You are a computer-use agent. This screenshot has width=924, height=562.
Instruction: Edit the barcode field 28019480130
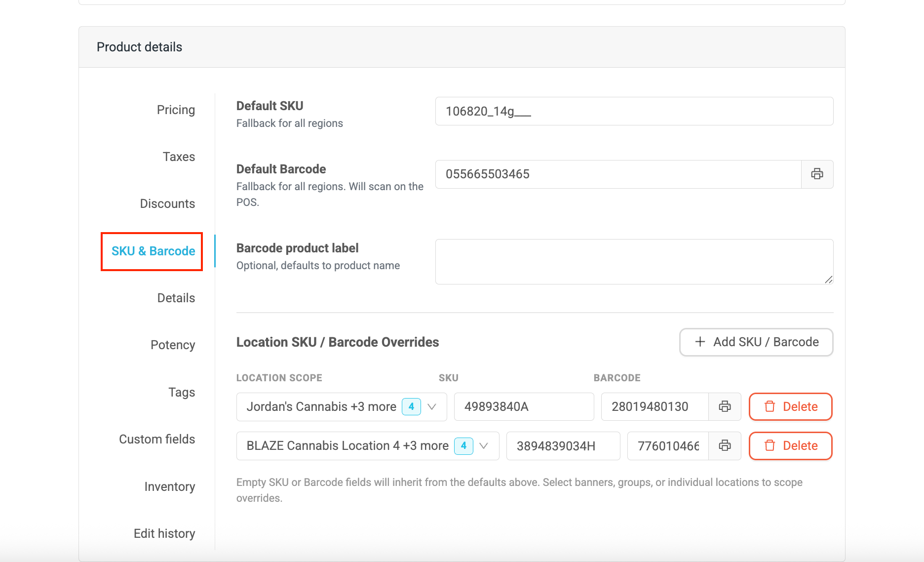[x=655, y=406]
